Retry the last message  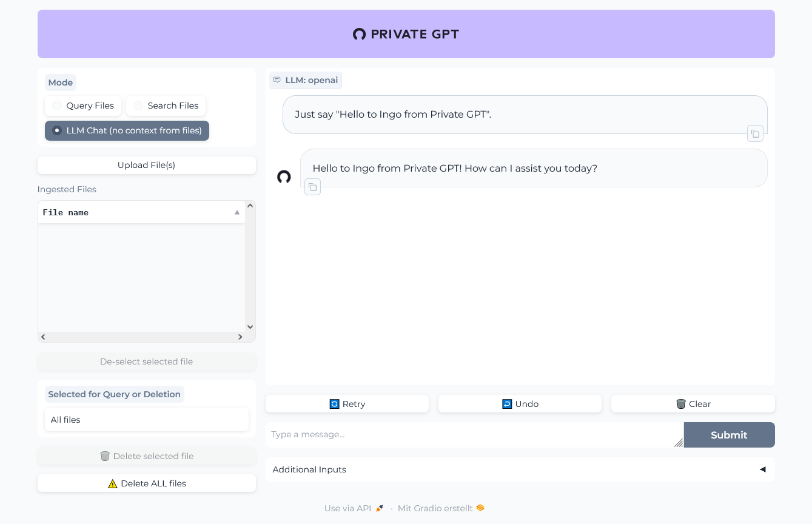point(347,404)
